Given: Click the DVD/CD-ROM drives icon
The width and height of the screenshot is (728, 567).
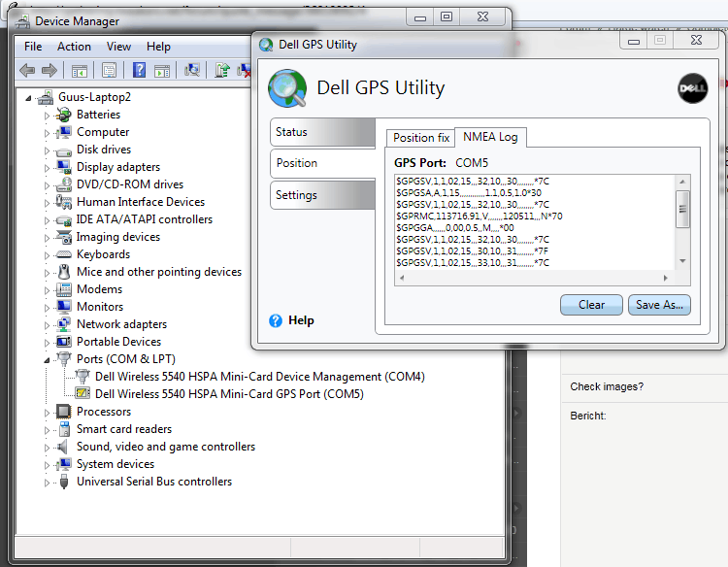Looking at the screenshot, I should 64,184.
